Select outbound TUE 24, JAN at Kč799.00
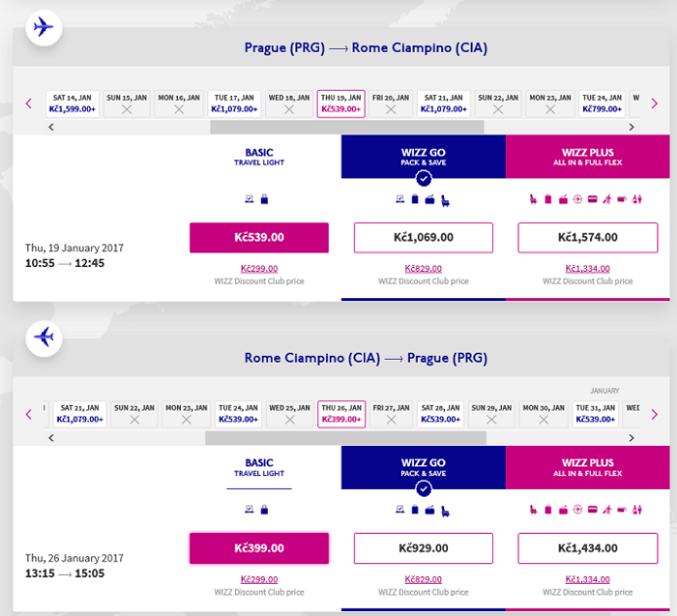Image resolution: width=677 pixels, height=616 pixels. pos(602,104)
